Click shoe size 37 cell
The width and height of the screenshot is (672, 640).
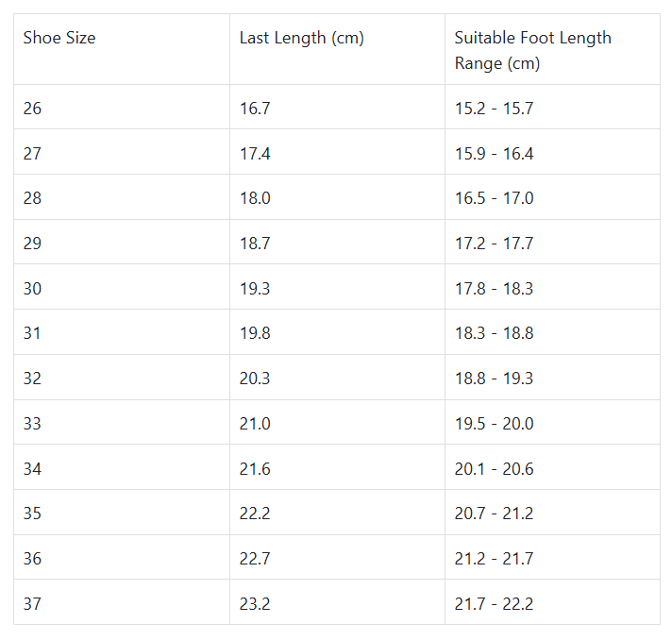33,604
